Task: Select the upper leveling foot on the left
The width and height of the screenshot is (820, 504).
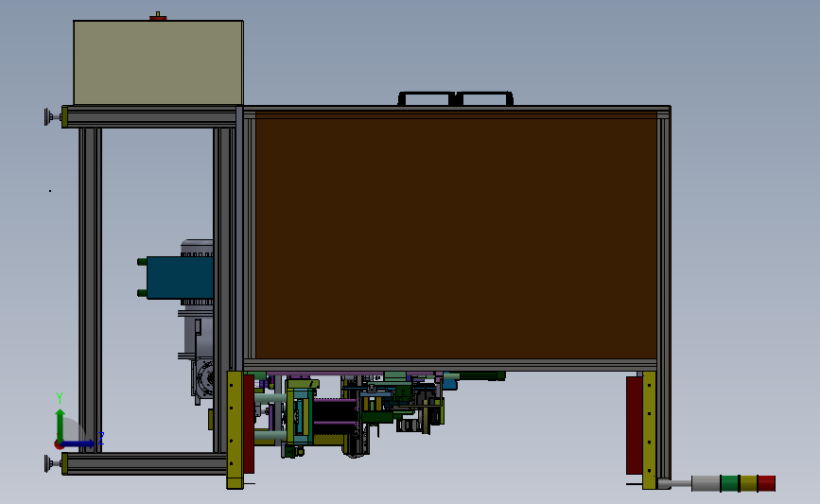Action: (x=51, y=116)
